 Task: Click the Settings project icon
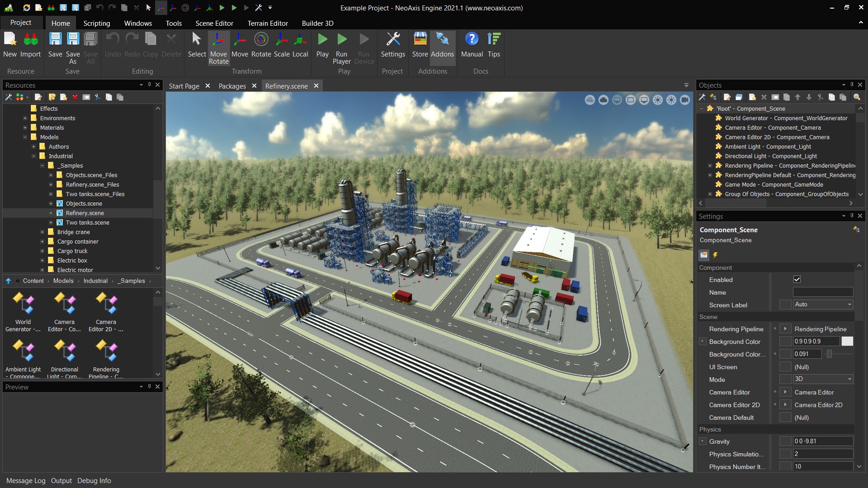(x=393, y=45)
